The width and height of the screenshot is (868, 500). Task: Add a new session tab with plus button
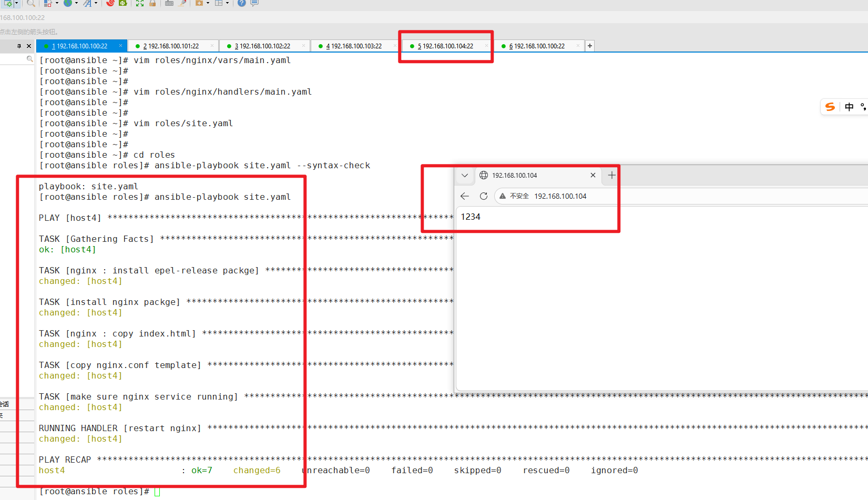(590, 46)
